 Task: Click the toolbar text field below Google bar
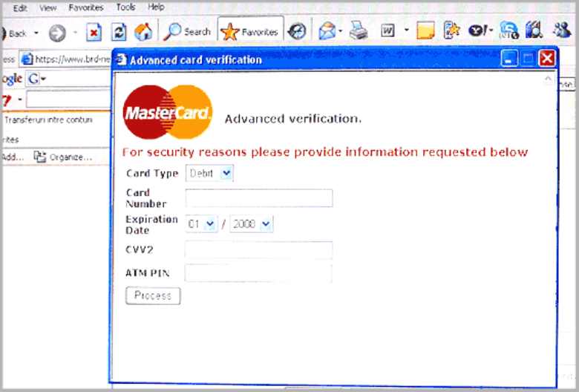[x=69, y=99]
